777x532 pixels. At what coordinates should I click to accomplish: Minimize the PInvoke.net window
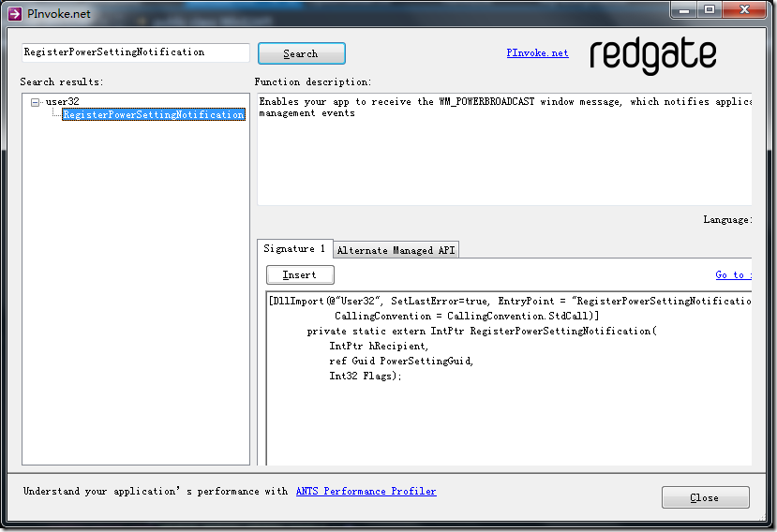[684, 10]
